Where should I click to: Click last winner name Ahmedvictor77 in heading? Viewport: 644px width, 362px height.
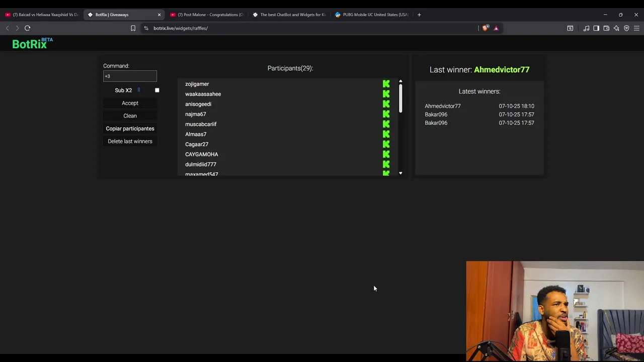click(x=502, y=69)
